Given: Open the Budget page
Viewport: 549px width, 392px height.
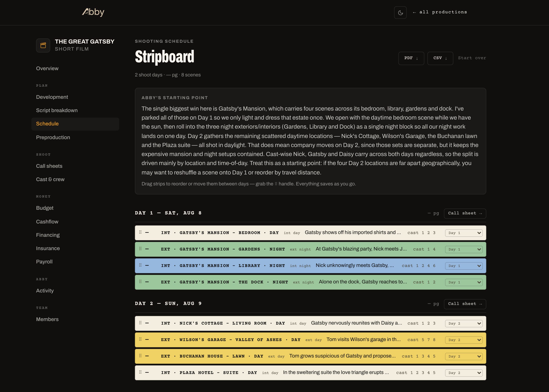Looking at the screenshot, I should point(45,208).
